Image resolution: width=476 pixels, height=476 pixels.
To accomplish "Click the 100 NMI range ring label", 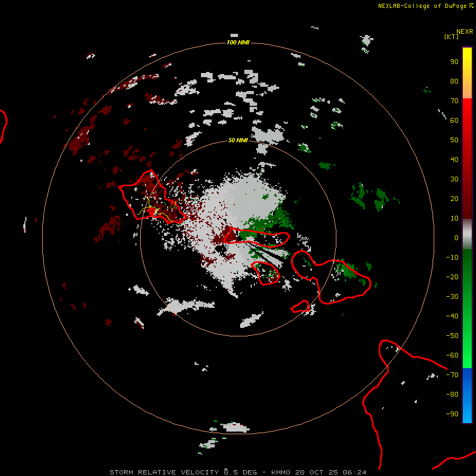I will 238,42.
